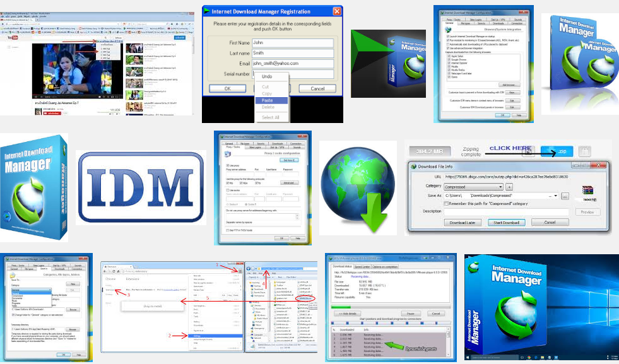Click Cancel in the Registration dialog

click(317, 88)
